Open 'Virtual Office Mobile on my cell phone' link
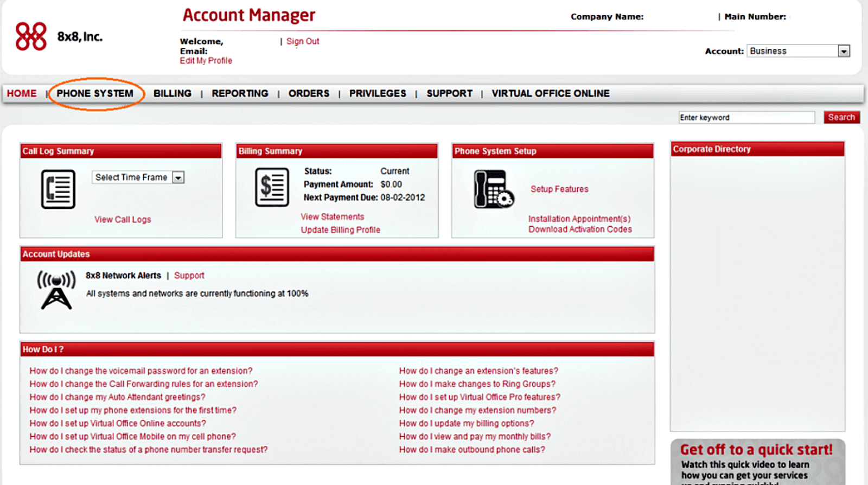 (x=133, y=436)
